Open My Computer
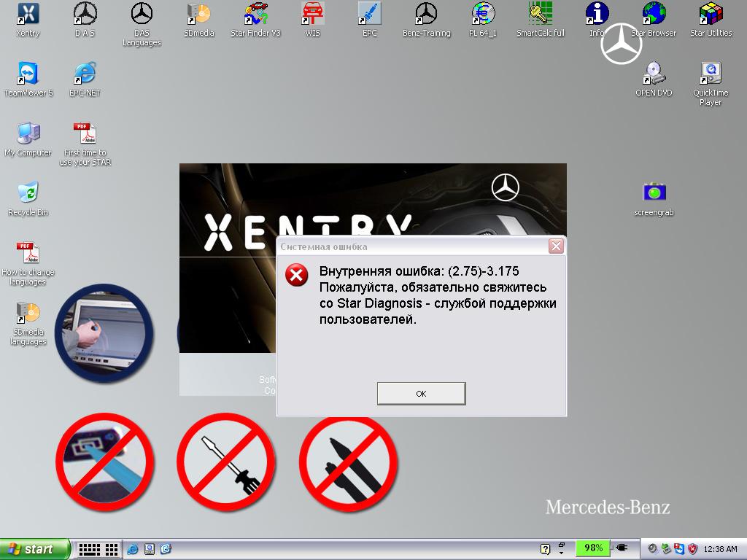 click(x=28, y=139)
